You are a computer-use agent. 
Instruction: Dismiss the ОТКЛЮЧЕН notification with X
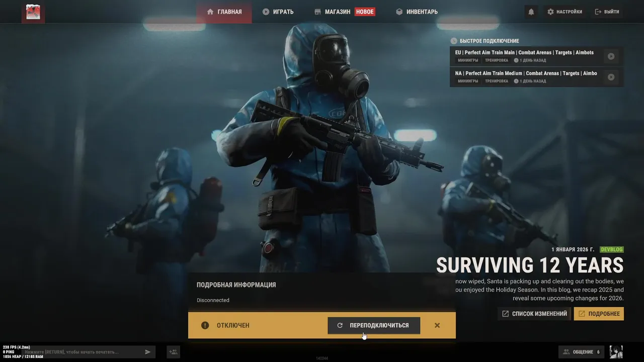tap(437, 325)
